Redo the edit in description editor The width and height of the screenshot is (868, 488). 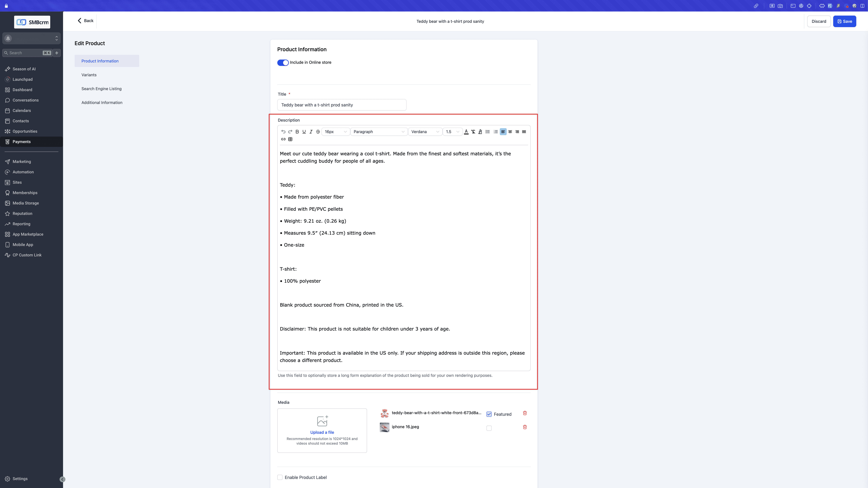290,132
